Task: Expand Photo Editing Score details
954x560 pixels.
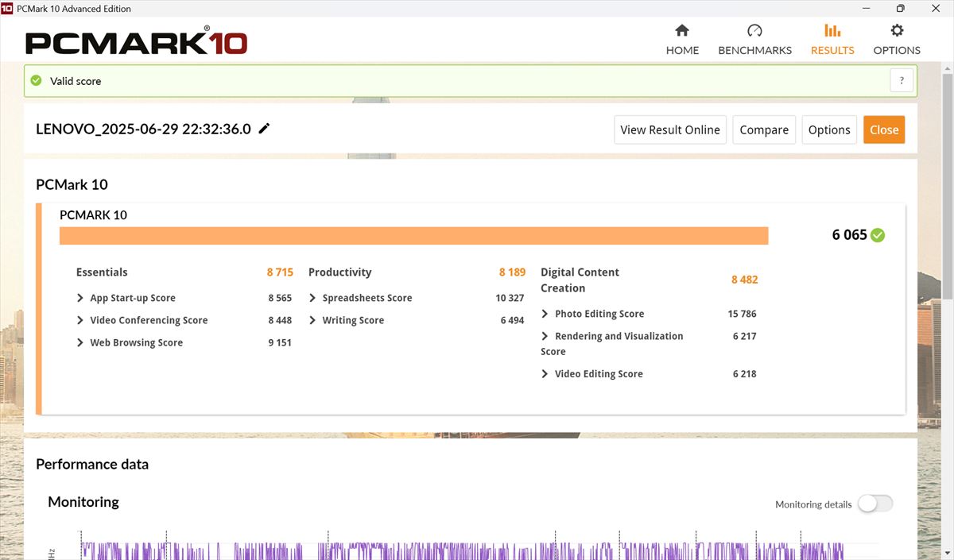Action: point(545,314)
